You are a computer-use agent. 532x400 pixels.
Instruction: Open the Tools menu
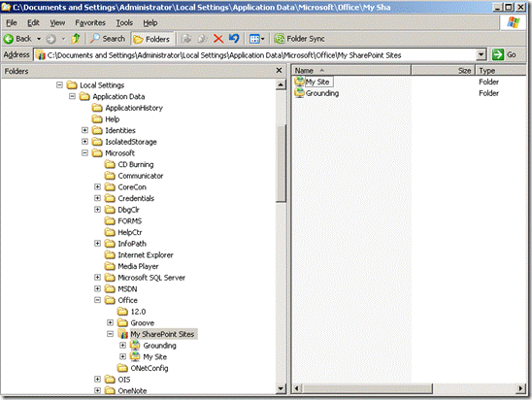124,22
